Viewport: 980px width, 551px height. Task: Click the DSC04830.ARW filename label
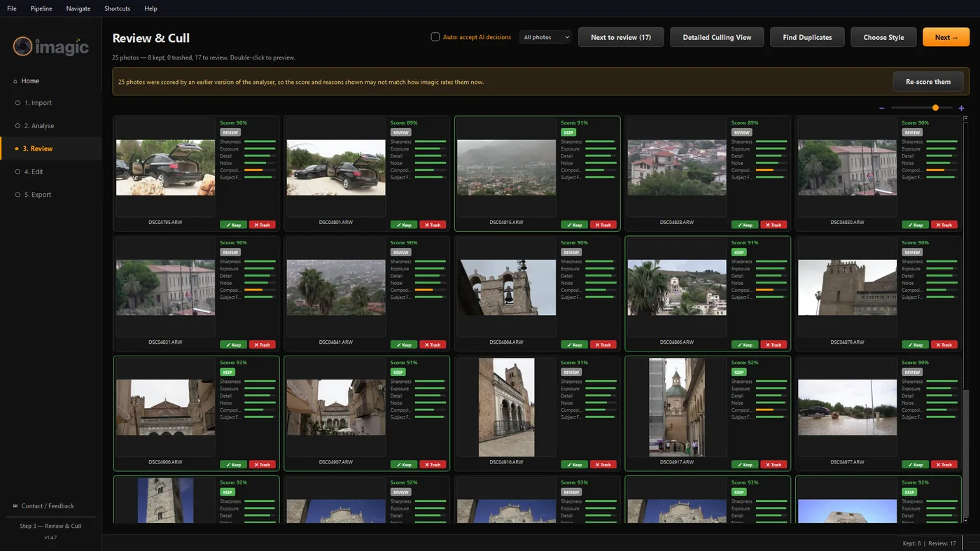tap(848, 222)
